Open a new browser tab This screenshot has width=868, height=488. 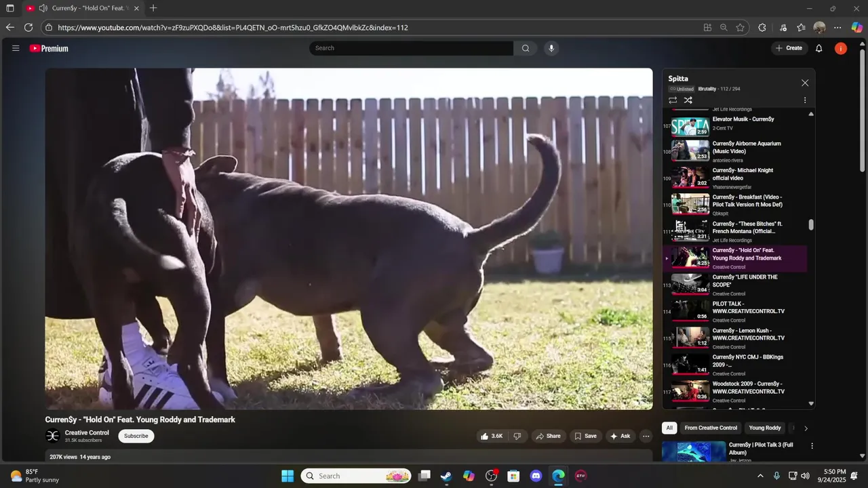[153, 8]
